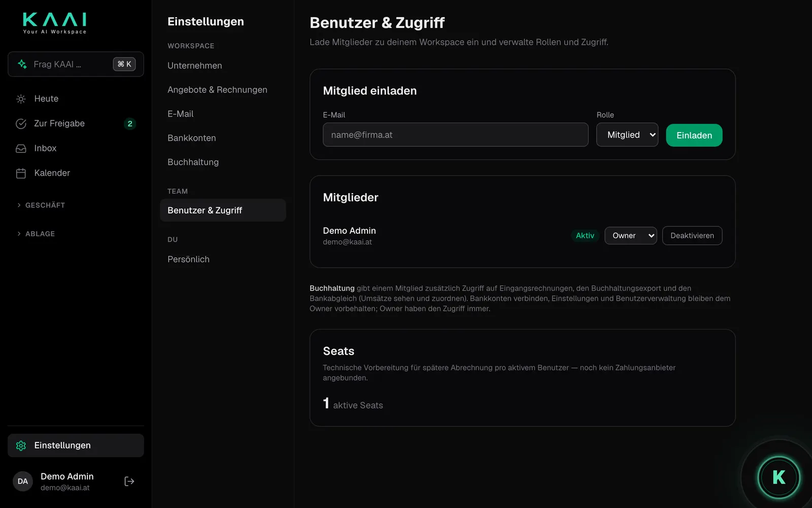Screen dimensions: 812x508
Task: Open the Rolle dropdown showing Mitglied
Action: click(x=627, y=135)
